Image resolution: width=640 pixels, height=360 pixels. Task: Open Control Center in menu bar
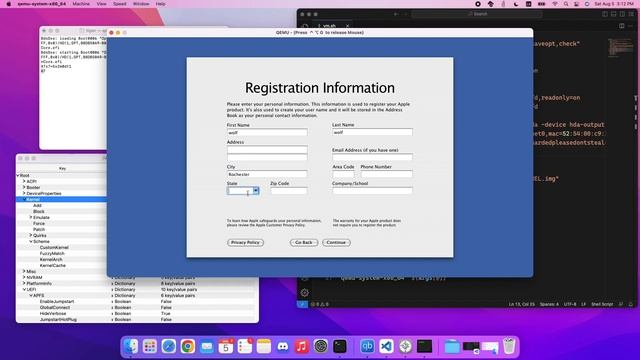point(576,4)
